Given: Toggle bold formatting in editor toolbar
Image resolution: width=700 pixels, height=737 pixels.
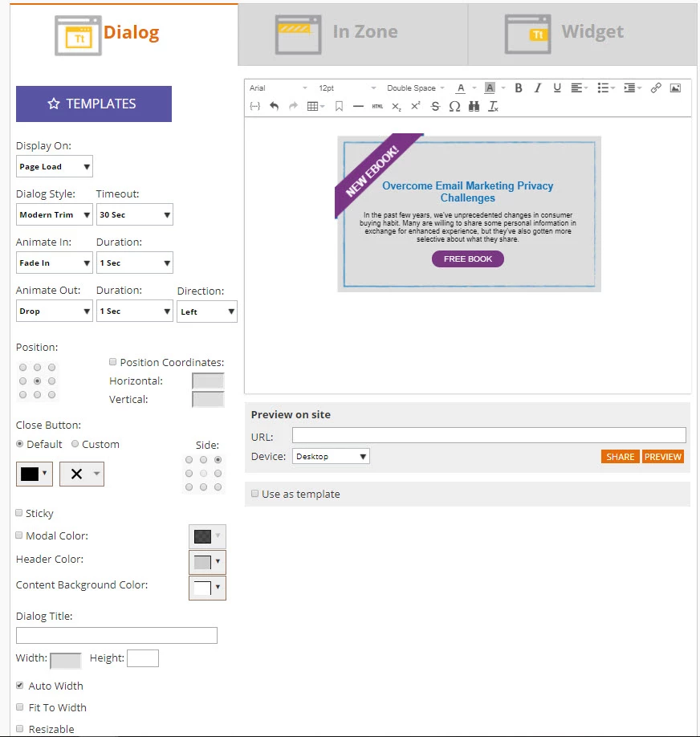Looking at the screenshot, I should (x=519, y=88).
